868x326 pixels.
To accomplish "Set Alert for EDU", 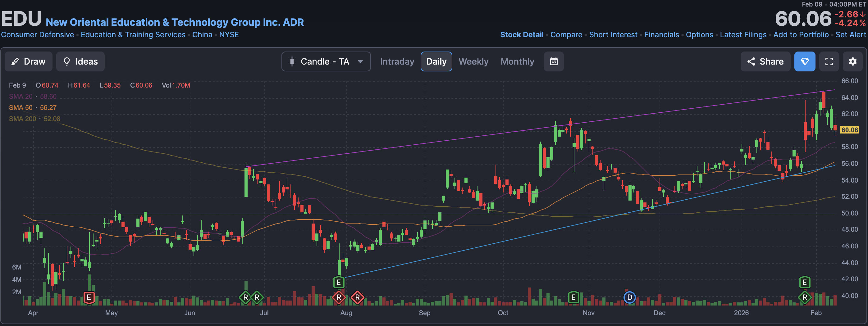I will coord(851,35).
